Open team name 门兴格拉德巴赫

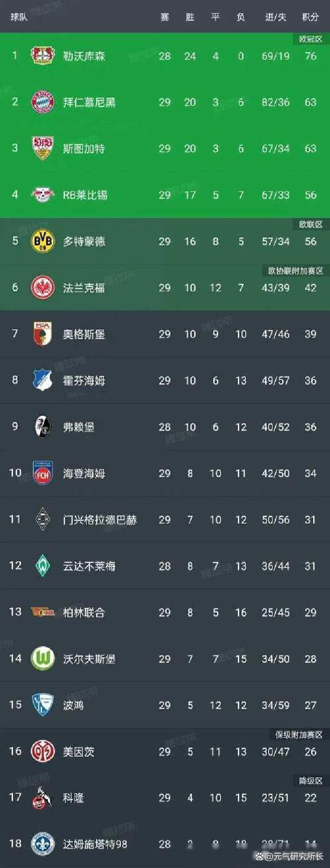coord(100,520)
